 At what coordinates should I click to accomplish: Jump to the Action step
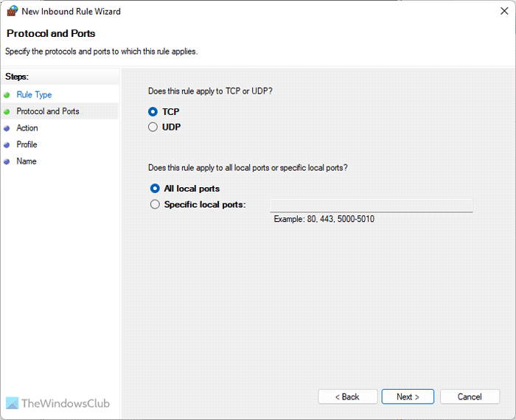pyautogui.click(x=27, y=128)
